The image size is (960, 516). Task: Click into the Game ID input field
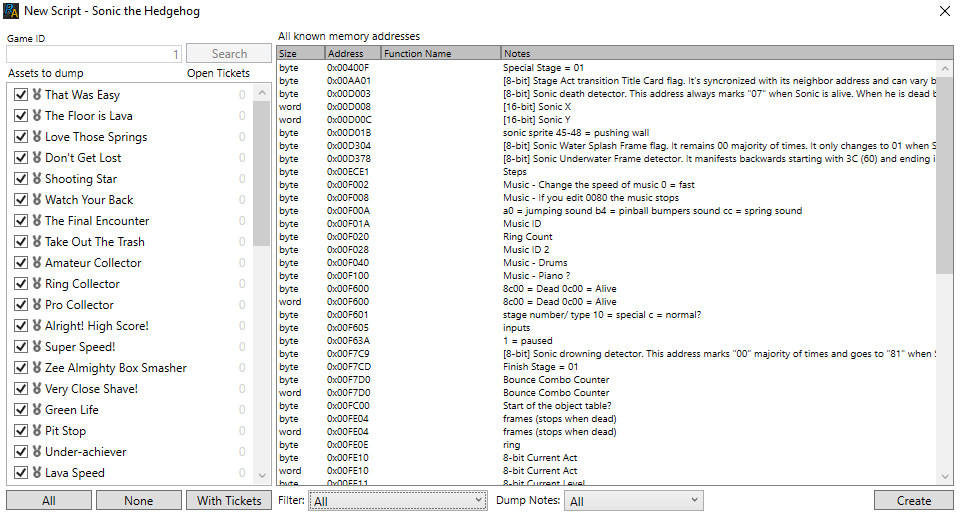pyautogui.click(x=94, y=54)
